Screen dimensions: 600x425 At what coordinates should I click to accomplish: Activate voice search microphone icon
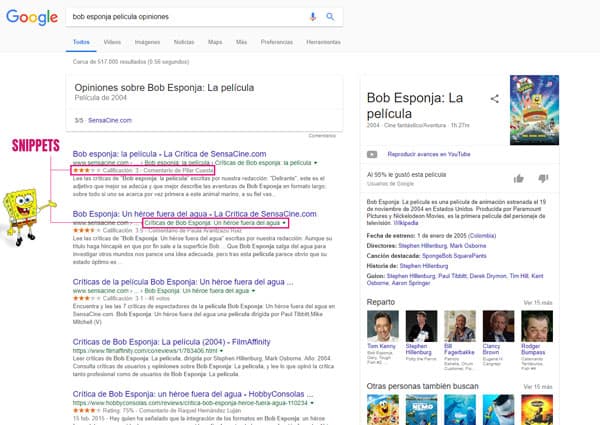(313, 16)
